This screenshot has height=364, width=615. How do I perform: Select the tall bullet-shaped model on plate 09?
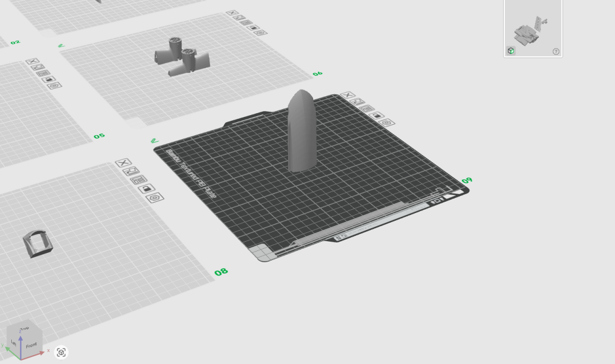click(303, 132)
